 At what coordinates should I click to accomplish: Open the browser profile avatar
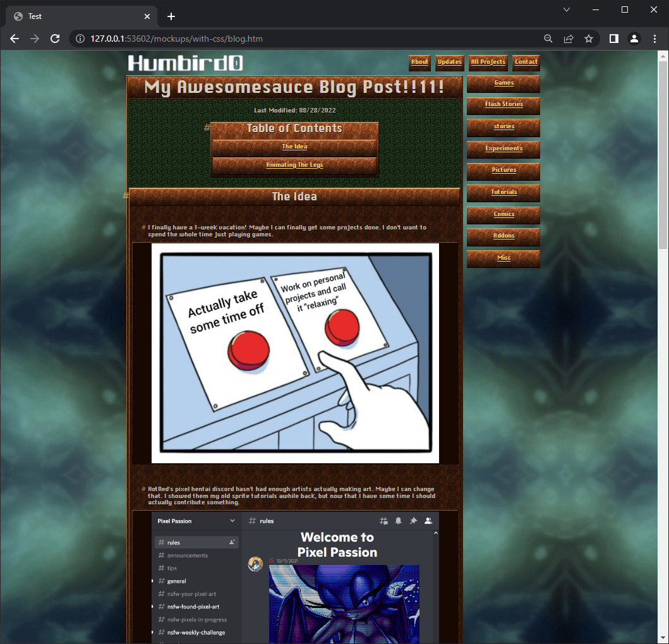point(634,39)
